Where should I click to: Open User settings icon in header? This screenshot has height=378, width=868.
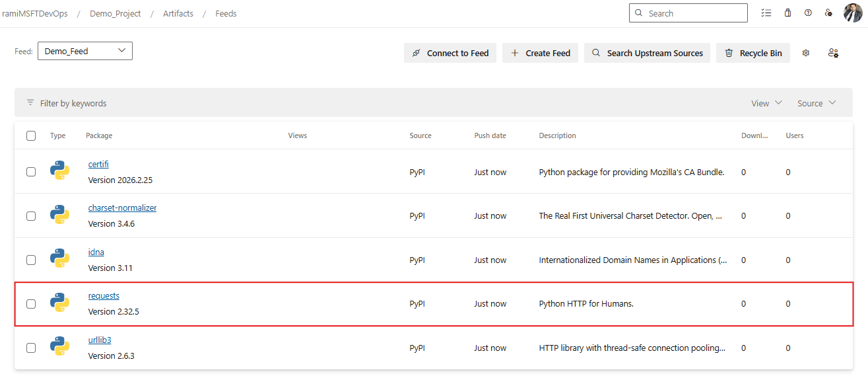[x=828, y=13]
